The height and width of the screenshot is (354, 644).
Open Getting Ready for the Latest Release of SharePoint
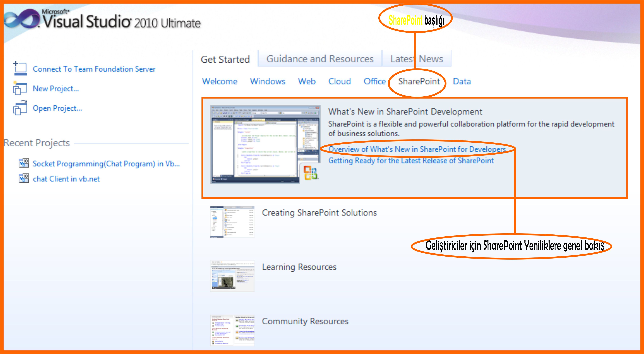(x=411, y=161)
